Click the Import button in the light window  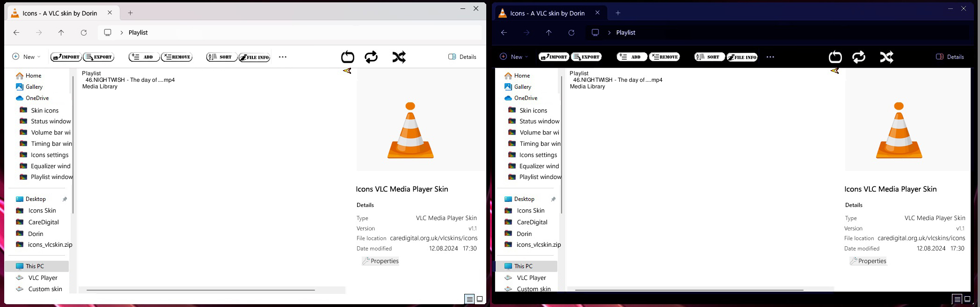pyautogui.click(x=66, y=57)
